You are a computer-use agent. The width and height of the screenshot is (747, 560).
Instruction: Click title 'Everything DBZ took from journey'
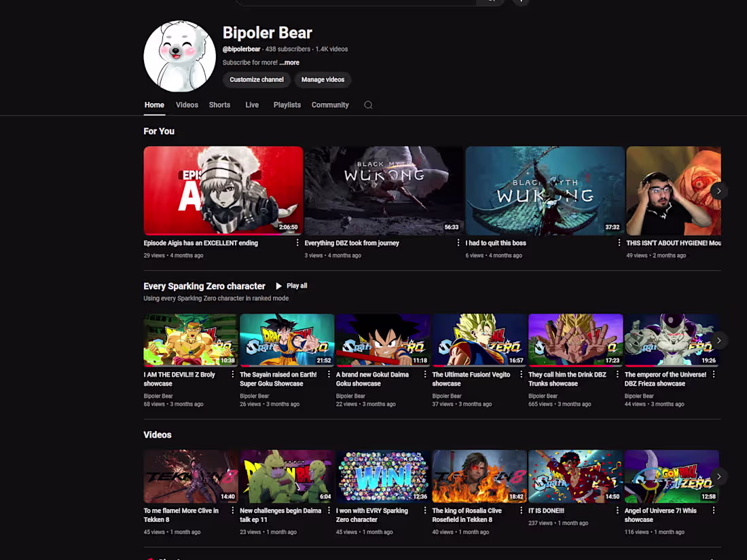coord(352,243)
